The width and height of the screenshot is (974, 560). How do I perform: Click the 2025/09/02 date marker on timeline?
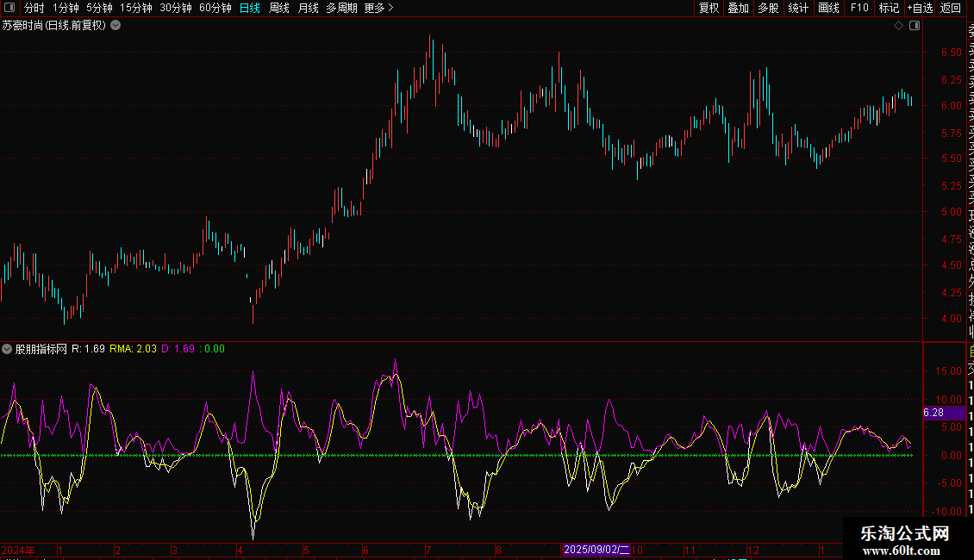coord(596,550)
